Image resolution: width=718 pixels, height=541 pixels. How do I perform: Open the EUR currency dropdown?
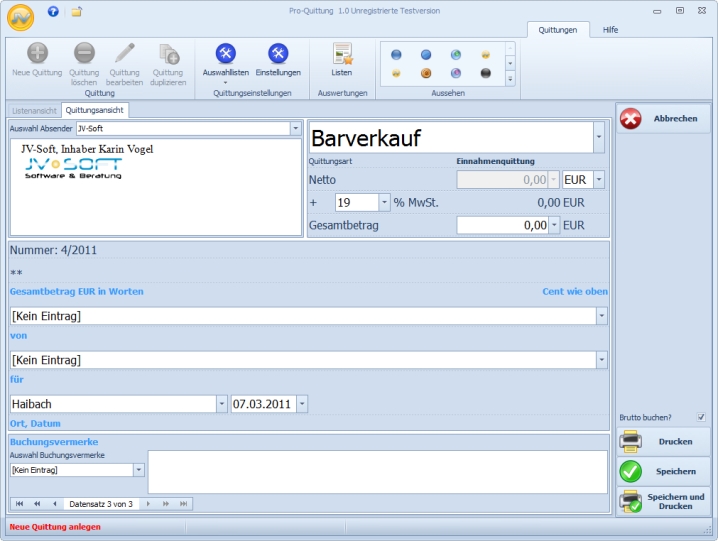tap(598, 180)
